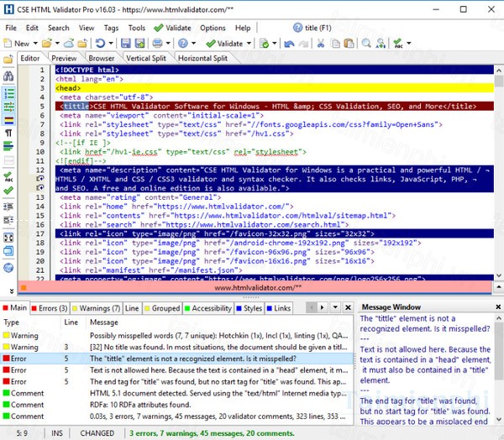
Task: Expand the print dropdown arrow
Action: point(168,44)
